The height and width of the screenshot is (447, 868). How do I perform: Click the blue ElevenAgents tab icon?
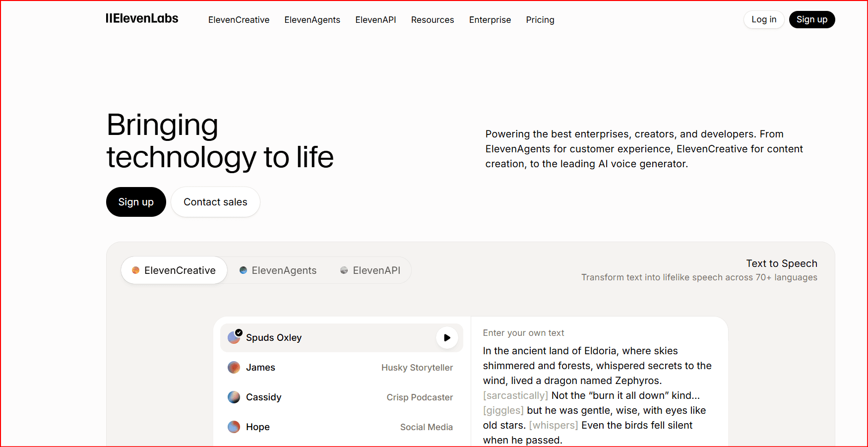pyautogui.click(x=243, y=270)
